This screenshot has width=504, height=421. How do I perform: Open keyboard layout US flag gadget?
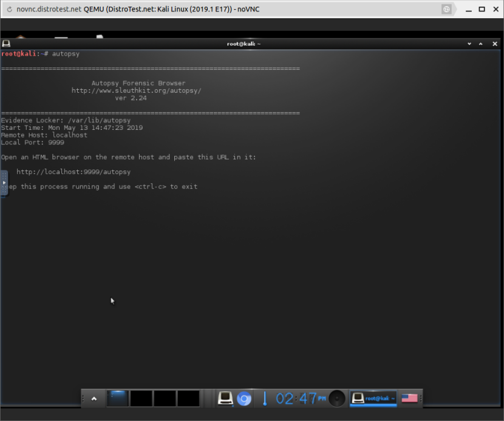[x=409, y=398]
